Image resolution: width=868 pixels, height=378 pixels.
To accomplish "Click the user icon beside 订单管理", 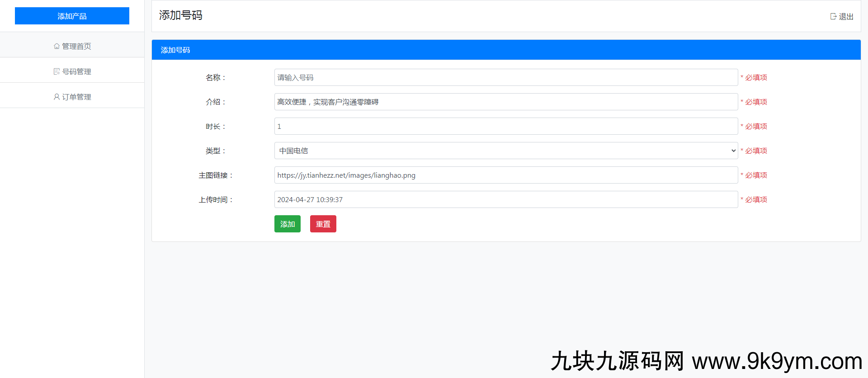I will pos(57,97).
